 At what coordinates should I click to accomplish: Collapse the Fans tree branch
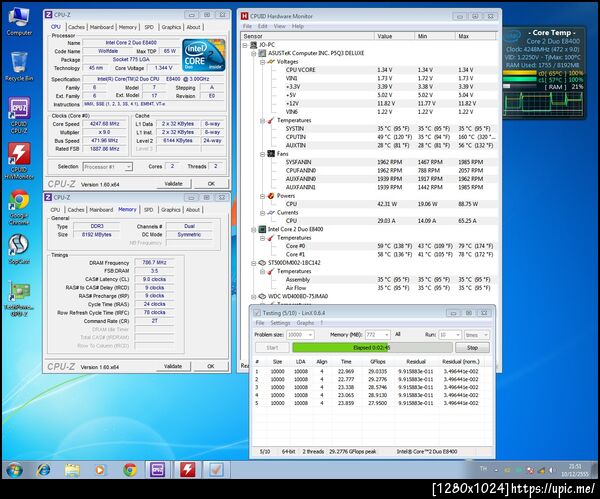tap(262, 154)
